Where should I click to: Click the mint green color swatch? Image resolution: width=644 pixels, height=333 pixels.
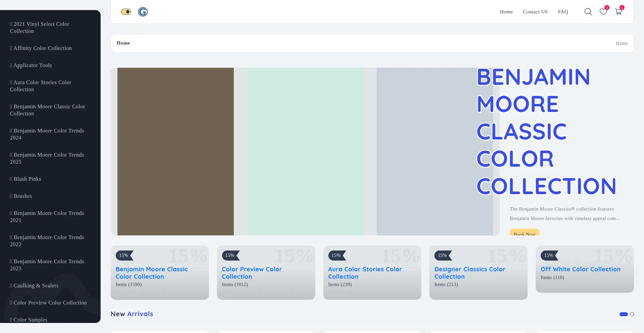[305, 151]
